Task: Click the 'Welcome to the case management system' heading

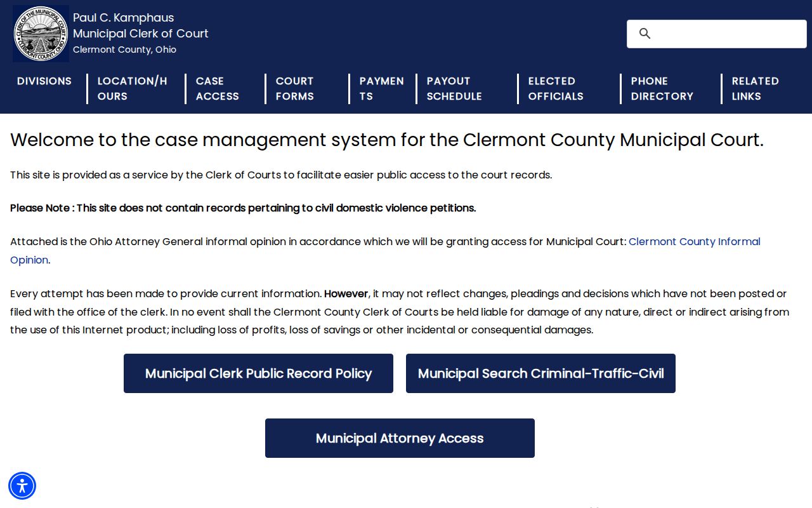Action: point(387,140)
